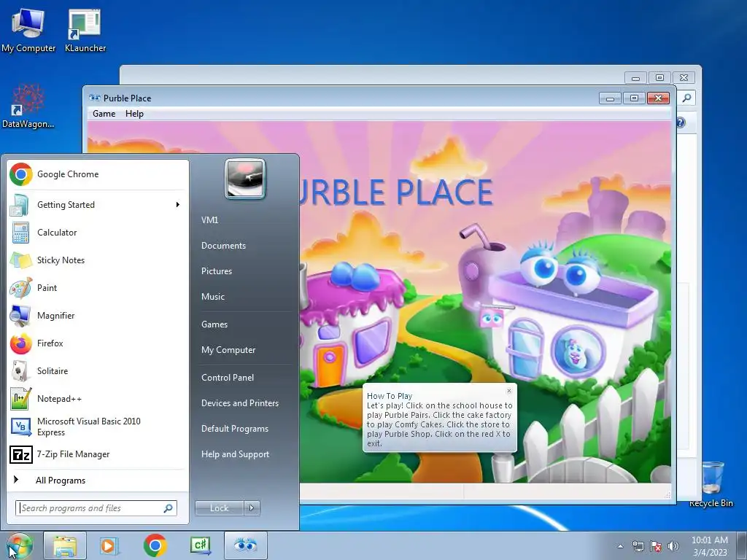747x560 pixels.
Task: Open Solitaire from the Start menu
Action: coord(98,371)
